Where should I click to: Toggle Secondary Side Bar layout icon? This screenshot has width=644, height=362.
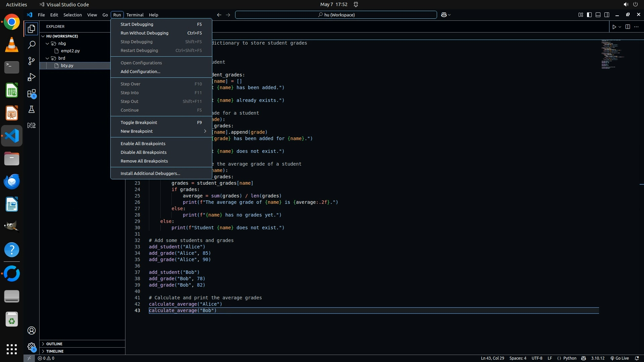tap(607, 15)
